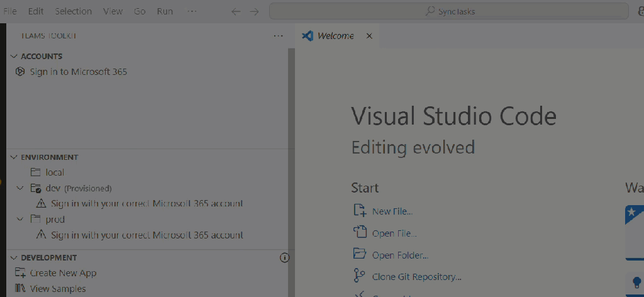Click the SyncTasks search box
This screenshot has height=297, width=644.
pos(448,11)
